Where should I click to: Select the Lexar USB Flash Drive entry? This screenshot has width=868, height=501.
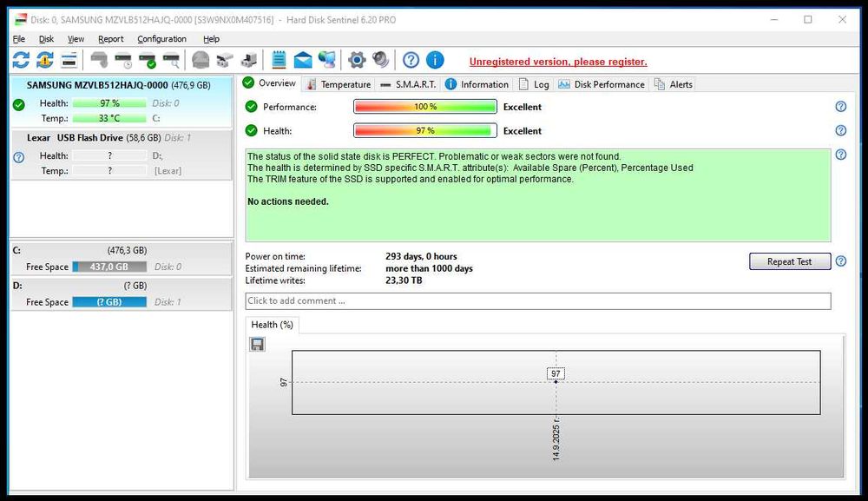click(122, 155)
